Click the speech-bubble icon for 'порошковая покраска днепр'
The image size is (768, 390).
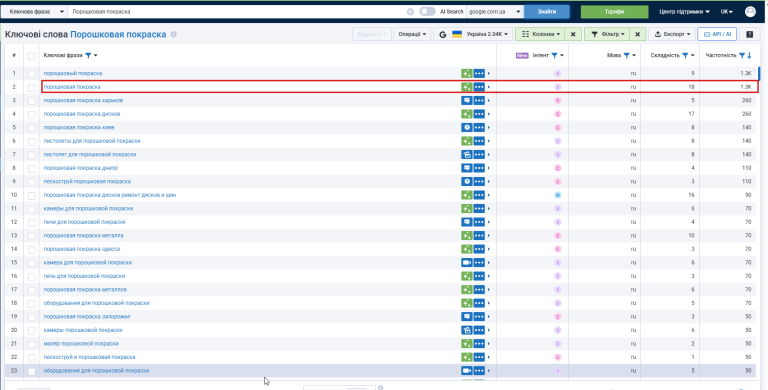466,168
